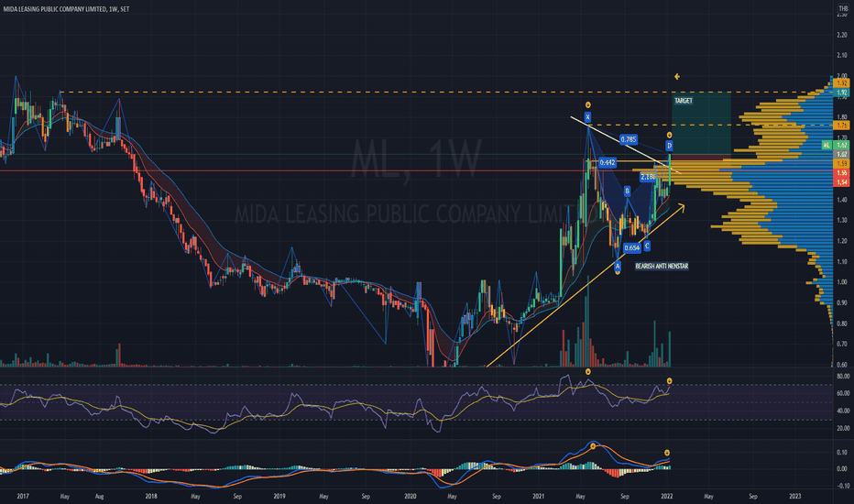This screenshot has width=854, height=504.
Task: Click the 2017 label on the time axis
Action: tap(23, 497)
